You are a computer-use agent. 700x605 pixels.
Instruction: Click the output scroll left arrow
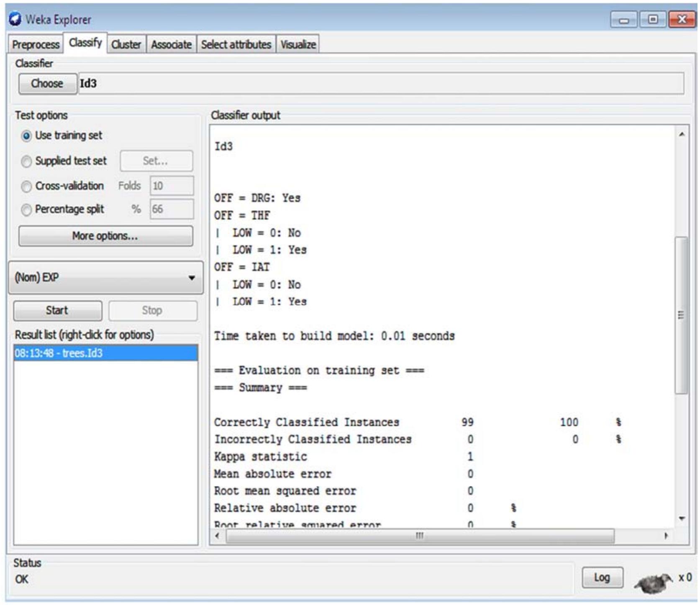(x=217, y=536)
